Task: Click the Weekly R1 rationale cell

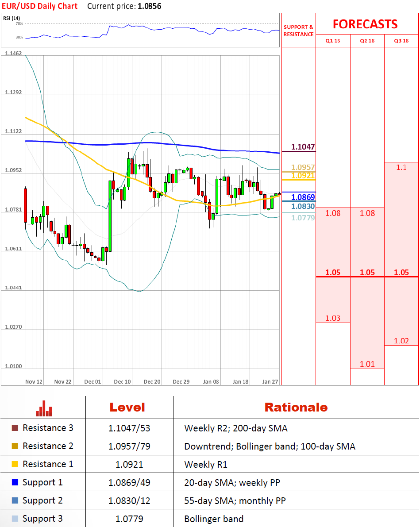Action: click(x=206, y=465)
